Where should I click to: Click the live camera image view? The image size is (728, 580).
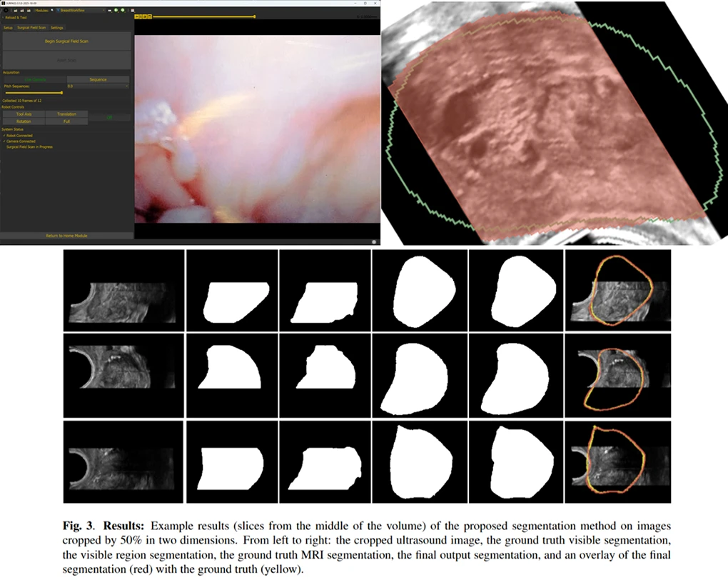tap(257, 129)
